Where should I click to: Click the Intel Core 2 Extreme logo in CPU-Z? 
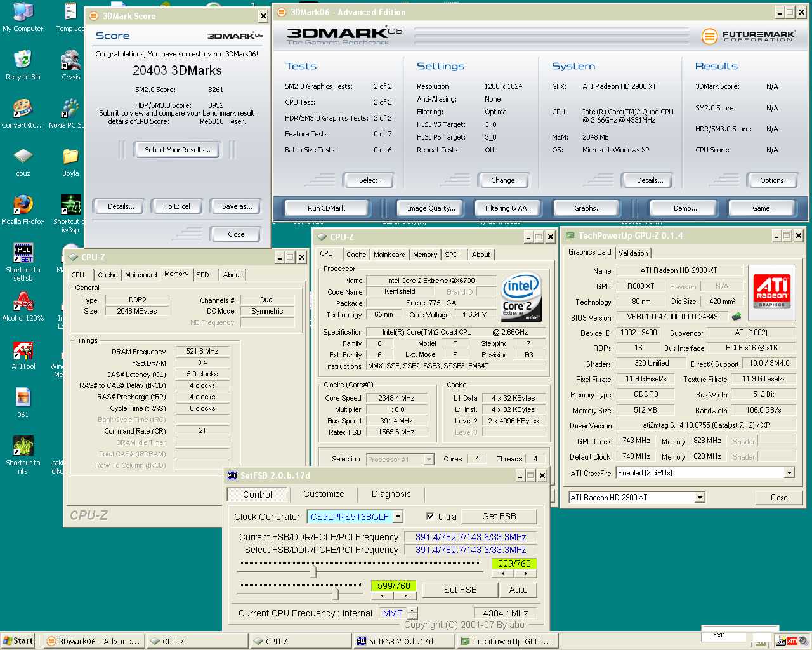pyautogui.click(x=521, y=298)
